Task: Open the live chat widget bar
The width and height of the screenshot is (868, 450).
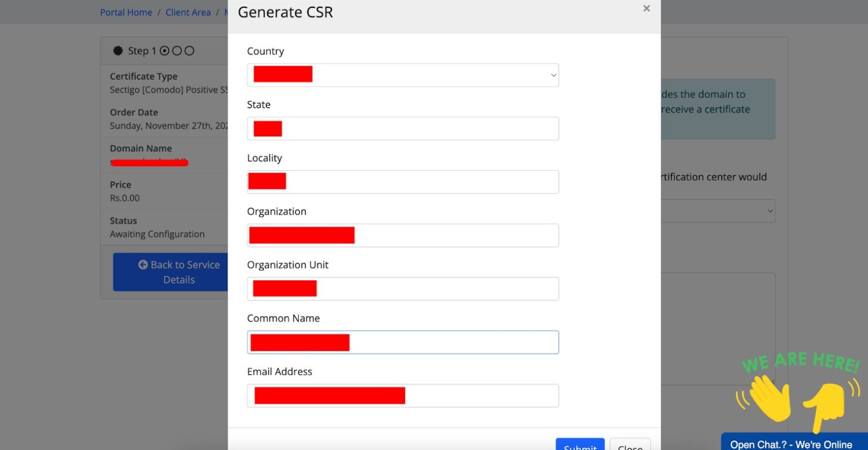Action: 791,444
